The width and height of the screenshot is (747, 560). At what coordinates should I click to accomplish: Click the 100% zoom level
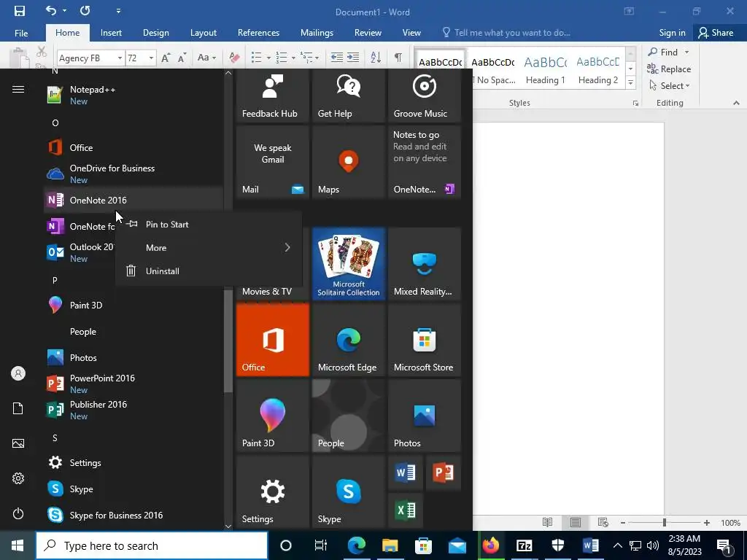(x=730, y=523)
